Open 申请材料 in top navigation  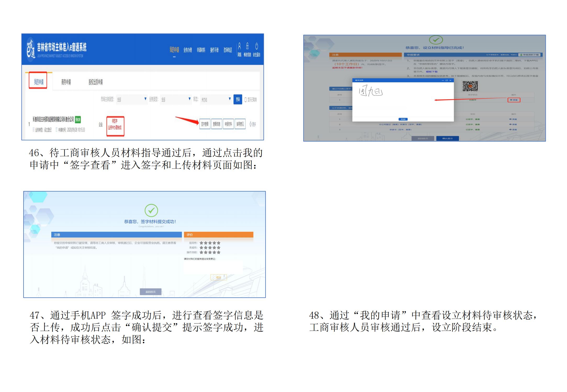pos(201,50)
